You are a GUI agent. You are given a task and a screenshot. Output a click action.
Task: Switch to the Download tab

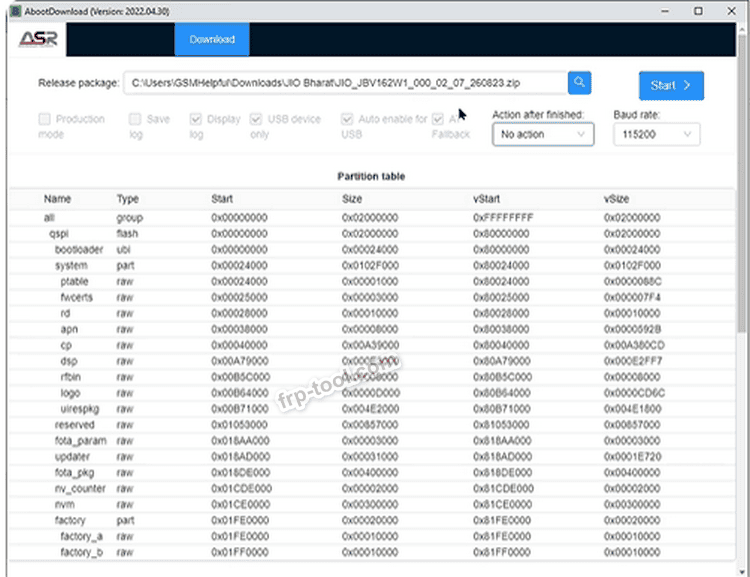pyautogui.click(x=212, y=39)
